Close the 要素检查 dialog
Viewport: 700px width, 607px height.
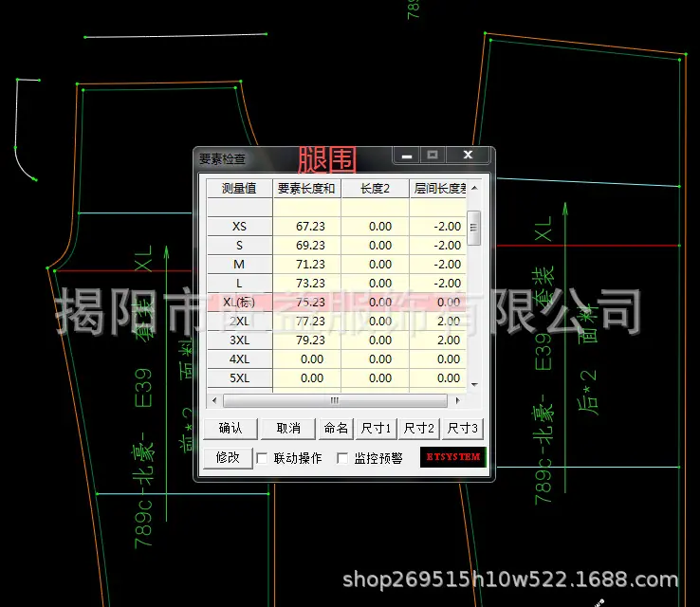[468, 155]
